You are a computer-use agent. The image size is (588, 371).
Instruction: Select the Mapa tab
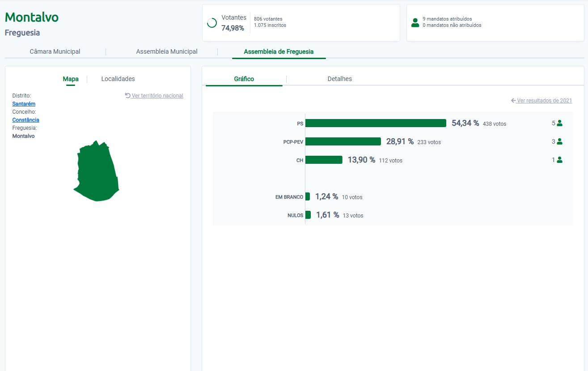click(71, 79)
